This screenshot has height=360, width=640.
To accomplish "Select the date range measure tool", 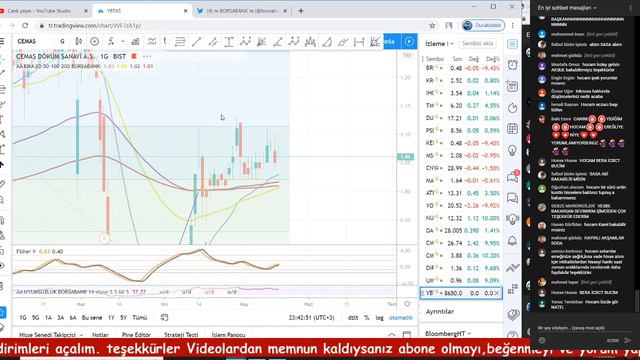I will pyautogui.click(x=359, y=42).
